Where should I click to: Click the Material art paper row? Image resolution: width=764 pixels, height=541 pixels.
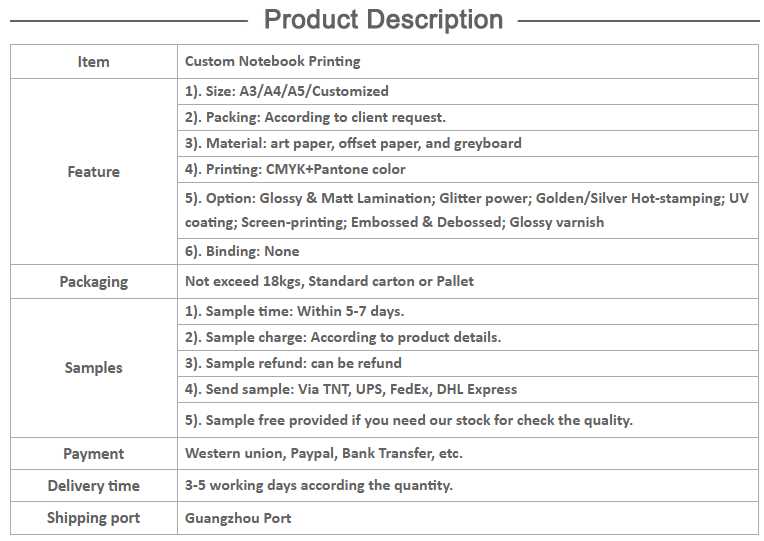point(353,143)
